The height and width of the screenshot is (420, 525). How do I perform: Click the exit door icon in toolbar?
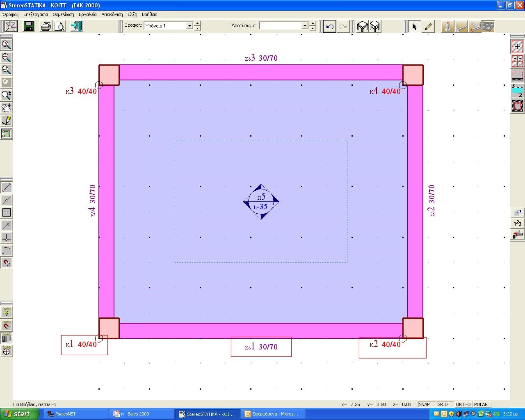coord(77,26)
